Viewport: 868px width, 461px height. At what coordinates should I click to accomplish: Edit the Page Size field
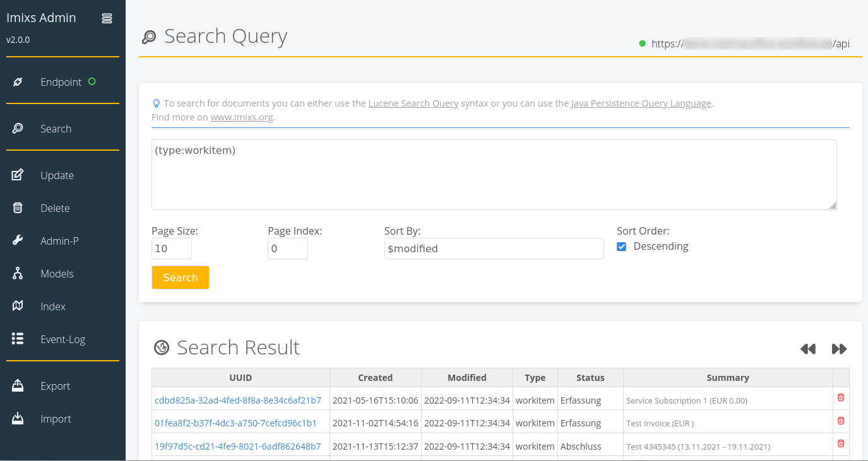[x=170, y=248]
